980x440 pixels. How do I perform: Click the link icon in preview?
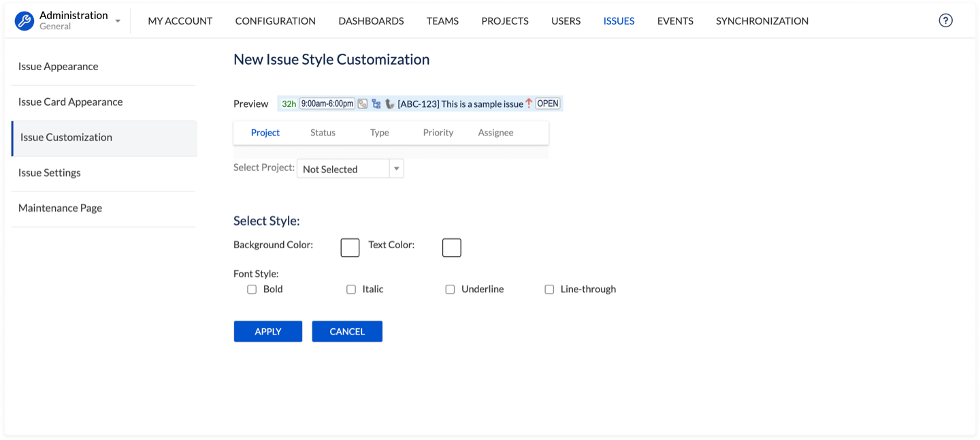363,104
